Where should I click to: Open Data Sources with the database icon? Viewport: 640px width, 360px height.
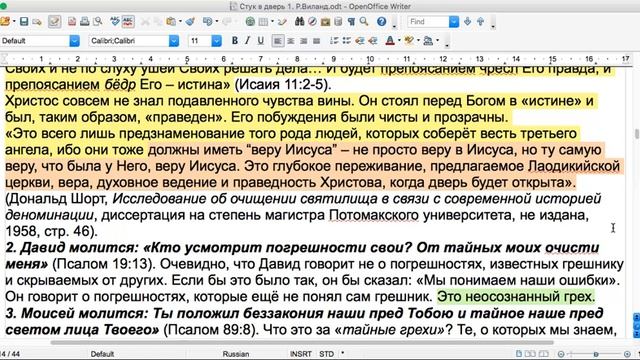click(338, 22)
